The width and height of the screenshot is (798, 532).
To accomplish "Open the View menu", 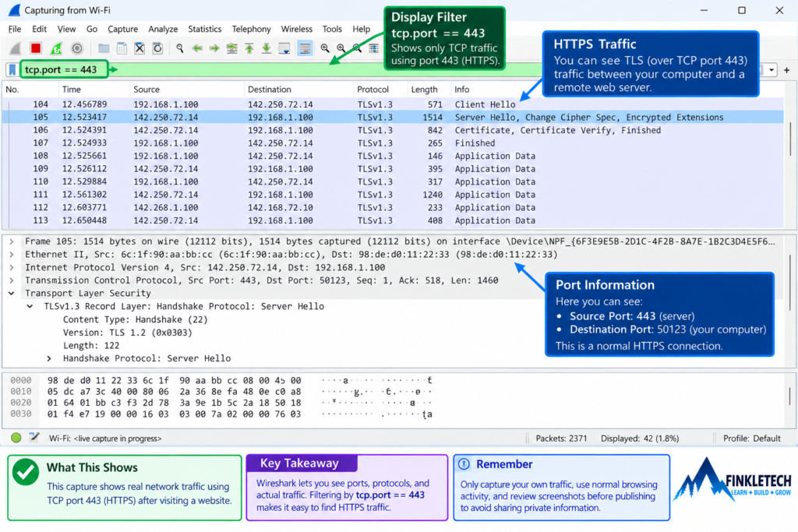I will (66, 29).
